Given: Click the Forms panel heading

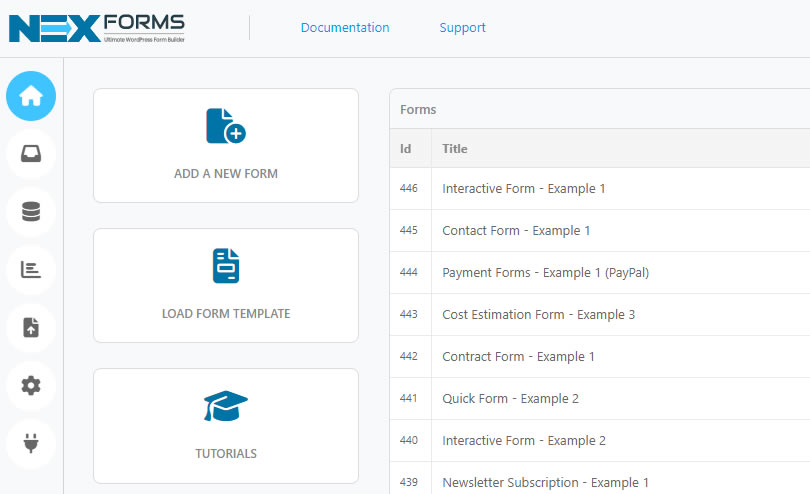Looking at the screenshot, I should tap(418, 110).
